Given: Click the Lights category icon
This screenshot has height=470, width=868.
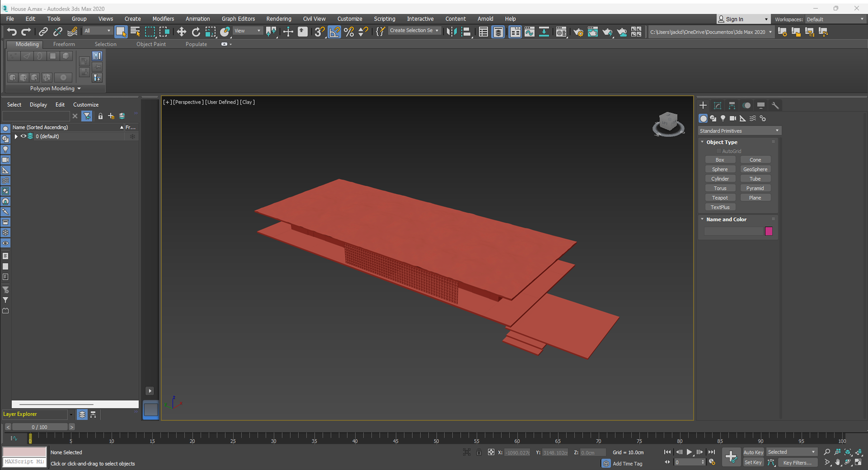Looking at the screenshot, I should tap(723, 118).
